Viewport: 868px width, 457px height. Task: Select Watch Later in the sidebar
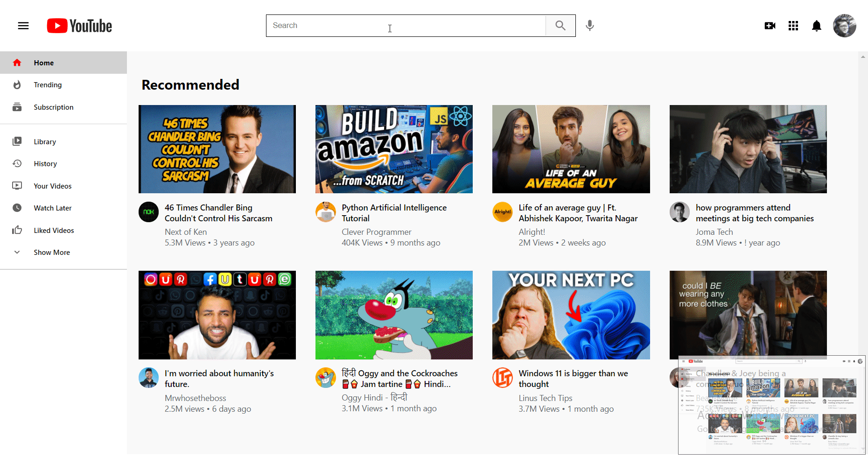point(63,208)
